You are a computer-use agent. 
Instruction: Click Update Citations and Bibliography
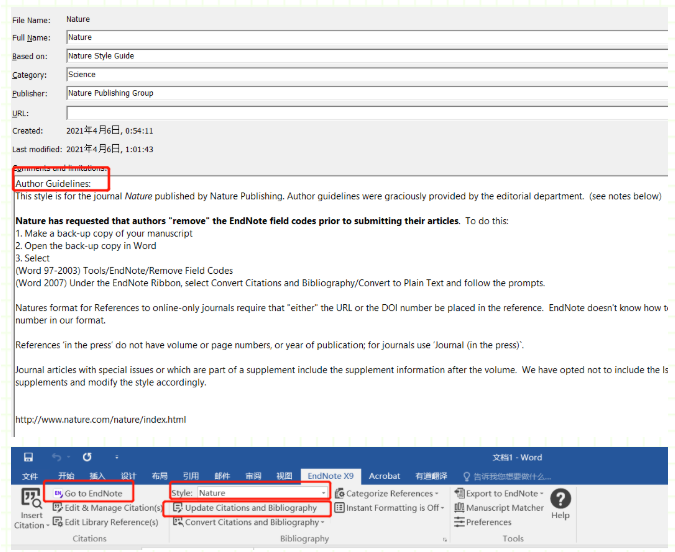(x=245, y=508)
